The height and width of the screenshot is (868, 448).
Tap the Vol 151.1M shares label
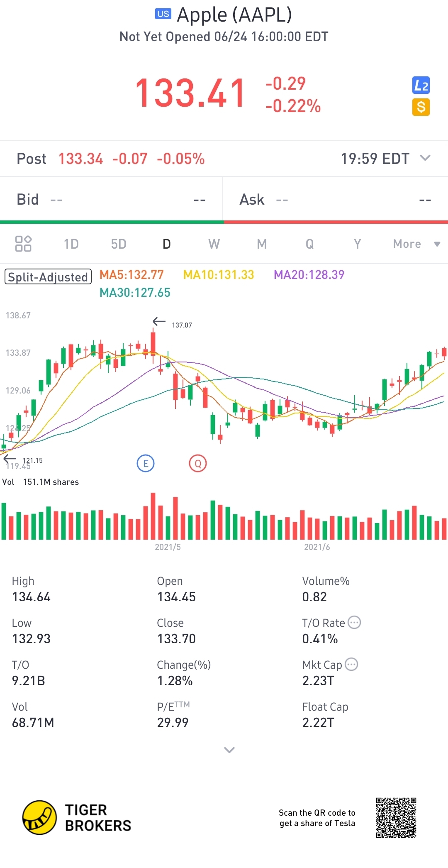tap(41, 482)
